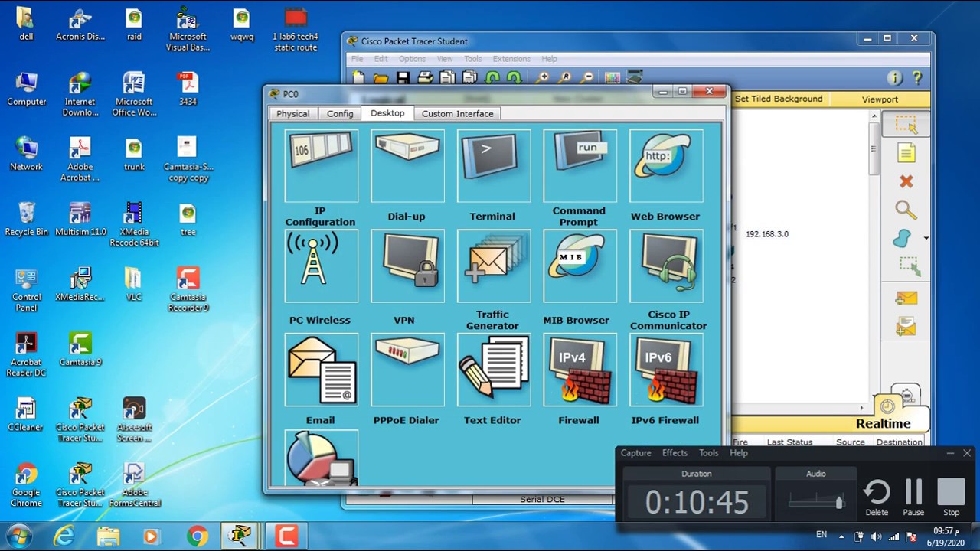The height and width of the screenshot is (551, 980).
Task: Click the yellow Help question mark
Action: click(x=917, y=77)
